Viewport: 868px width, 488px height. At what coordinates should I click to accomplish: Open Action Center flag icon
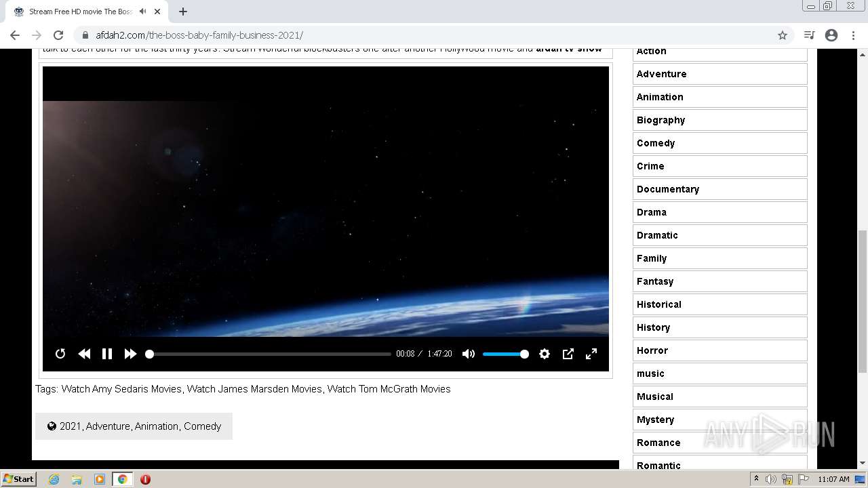(804, 479)
